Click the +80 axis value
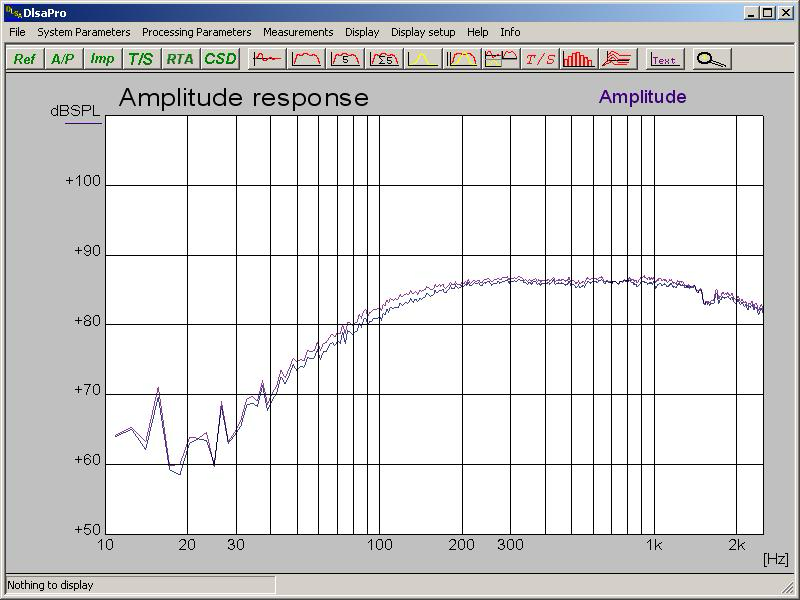Image resolution: width=800 pixels, height=600 pixels. [x=88, y=321]
